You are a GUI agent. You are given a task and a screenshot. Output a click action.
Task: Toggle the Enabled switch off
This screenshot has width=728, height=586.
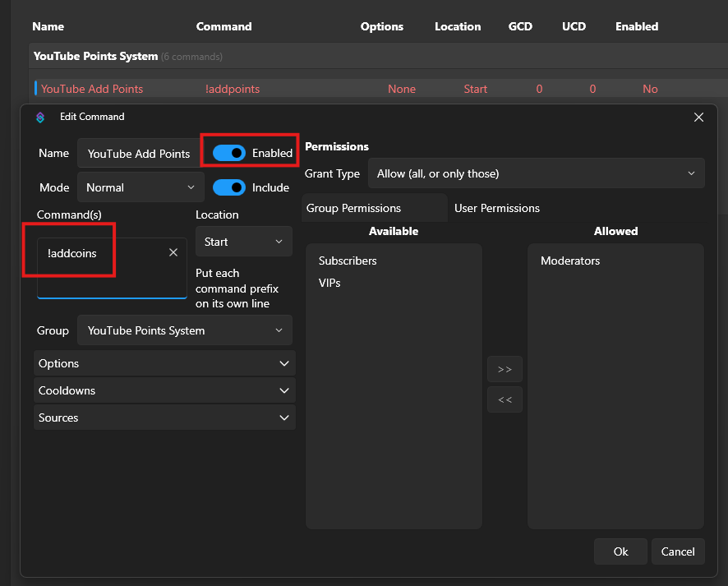pyautogui.click(x=229, y=153)
